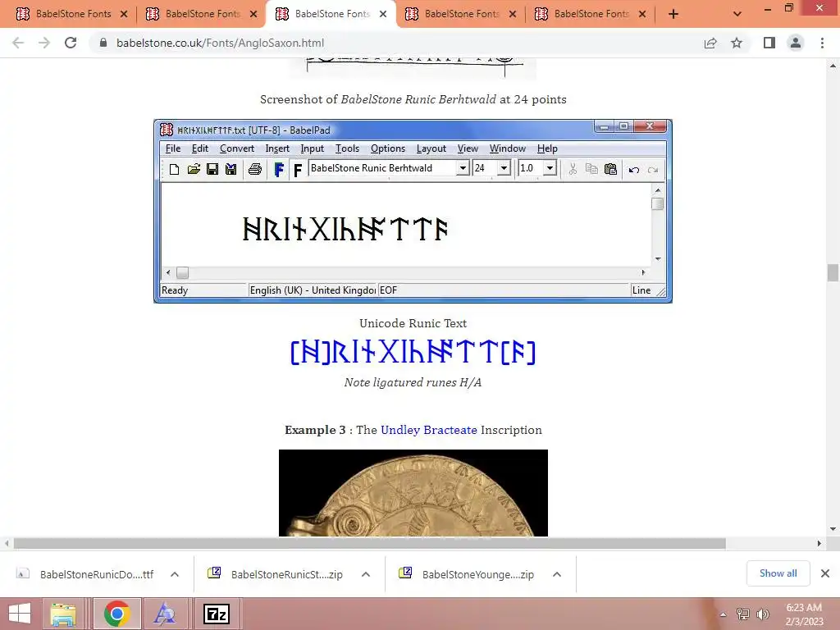840x630 pixels.
Task: Reload the babelstone.co.uk page
Action: 71,43
